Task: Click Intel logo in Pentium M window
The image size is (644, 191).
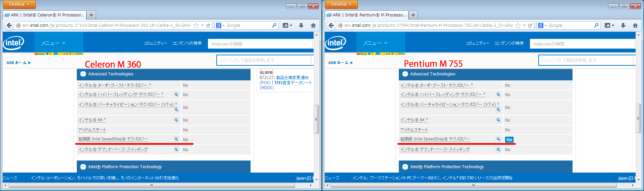Action: [x=336, y=43]
